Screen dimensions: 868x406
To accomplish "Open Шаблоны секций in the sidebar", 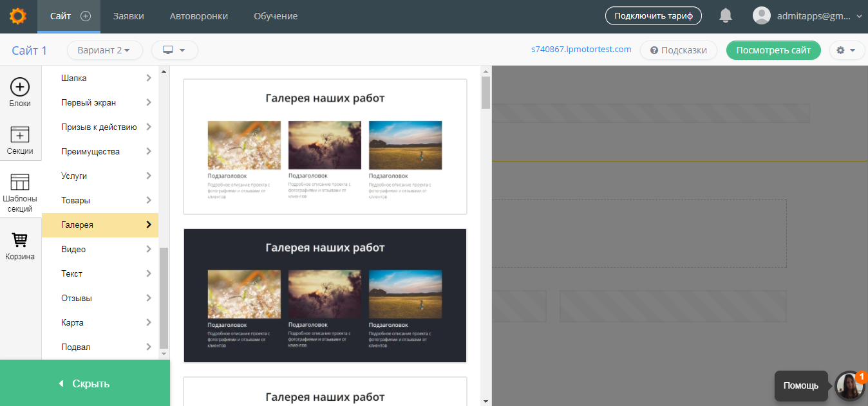I will pos(20,191).
